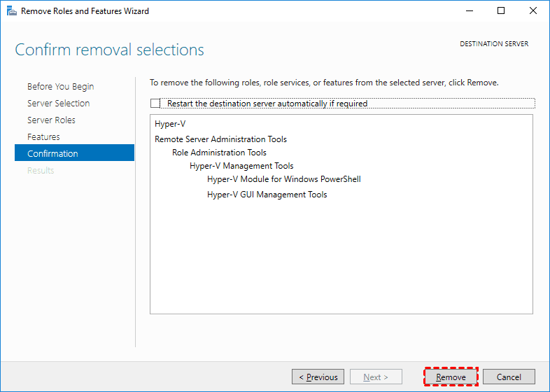Enable automatic restart of destination server checkbox
The height and width of the screenshot is (392, 550).
point(155,104)
